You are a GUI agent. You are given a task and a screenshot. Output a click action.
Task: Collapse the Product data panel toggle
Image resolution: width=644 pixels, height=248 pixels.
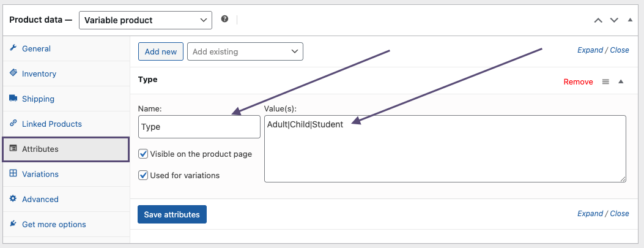(x=630, y=20)
